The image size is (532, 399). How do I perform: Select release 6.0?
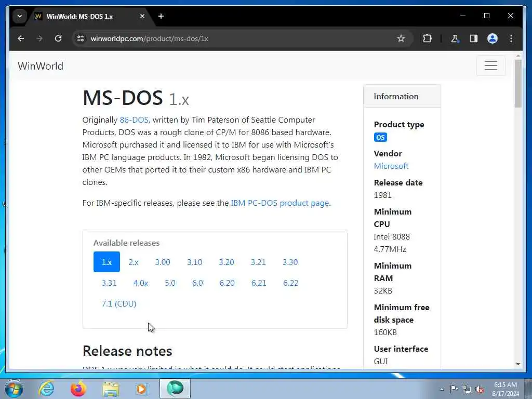[197, 283]
